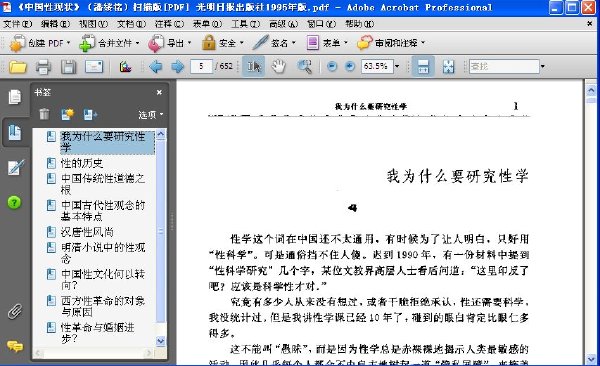
Task: Open the 工具 menu
Action: (245, 24)
